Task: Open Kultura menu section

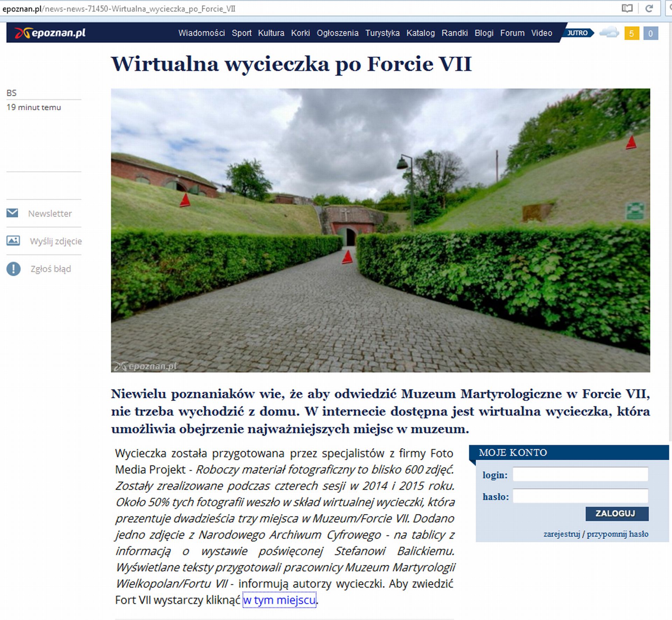Action: coord(271,33)
